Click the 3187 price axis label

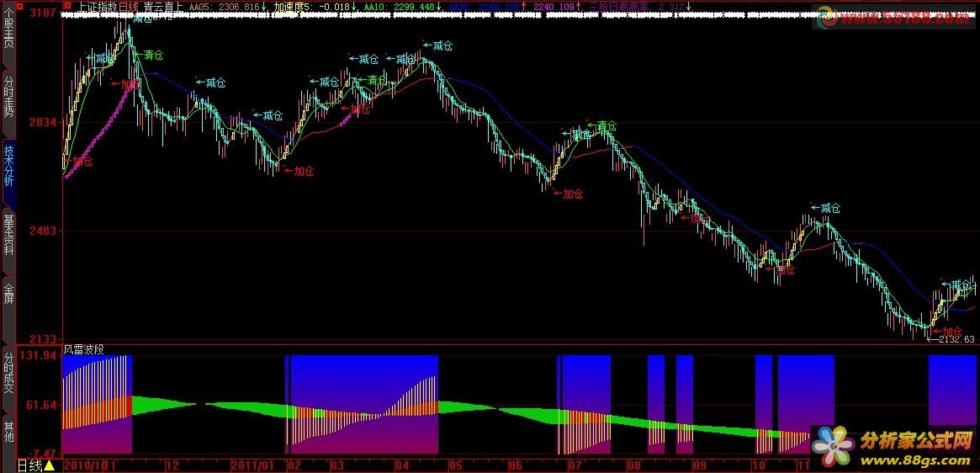(x=45, y=13)
